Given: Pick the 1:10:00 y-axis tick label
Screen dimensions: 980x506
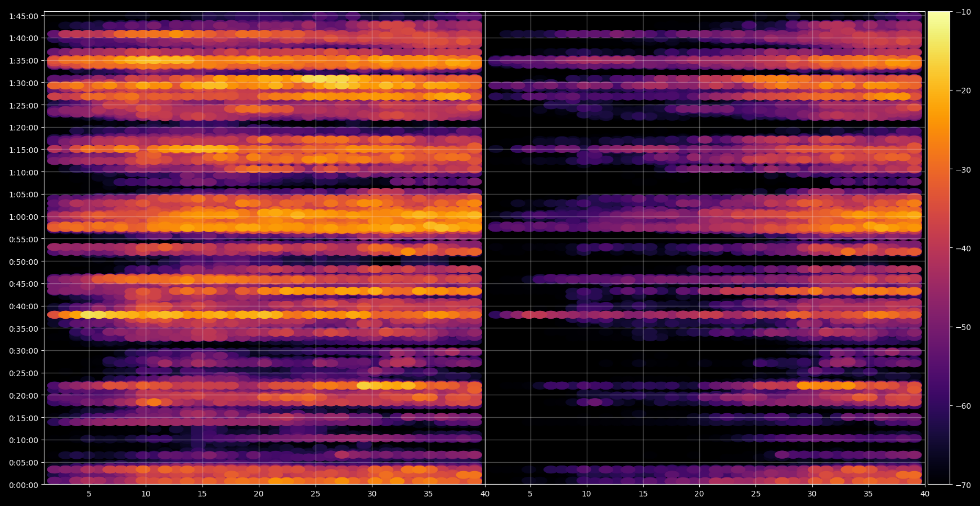Looking at the screenshot, I should click(24, 172).
